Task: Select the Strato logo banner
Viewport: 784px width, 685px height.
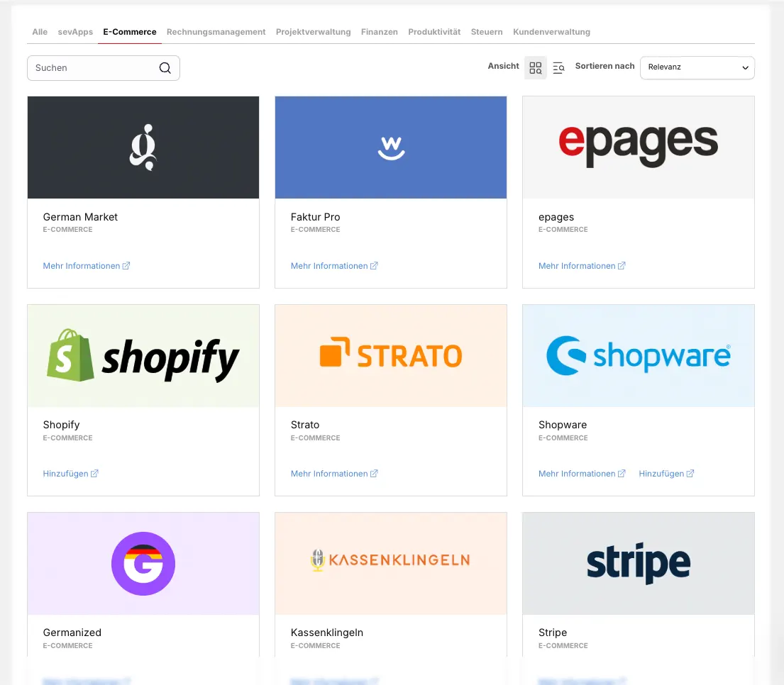Action: pos(391,356)
